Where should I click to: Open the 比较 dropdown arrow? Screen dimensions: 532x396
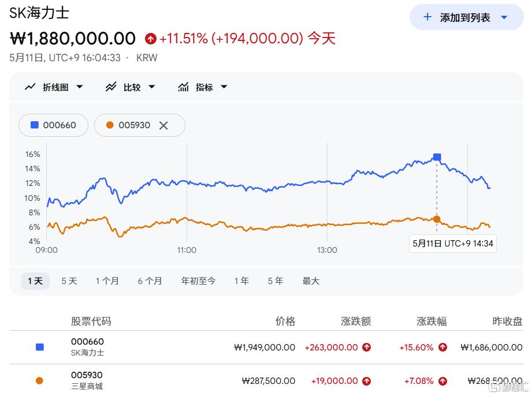pos(152,87)
